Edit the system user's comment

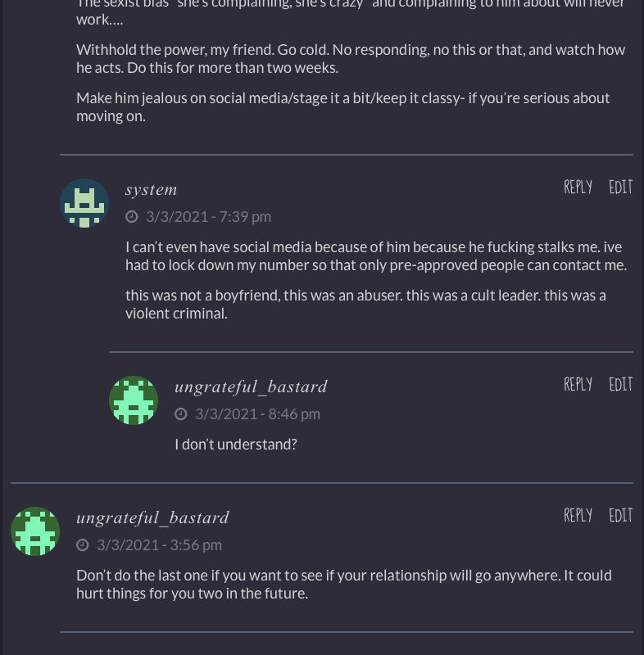620,187
